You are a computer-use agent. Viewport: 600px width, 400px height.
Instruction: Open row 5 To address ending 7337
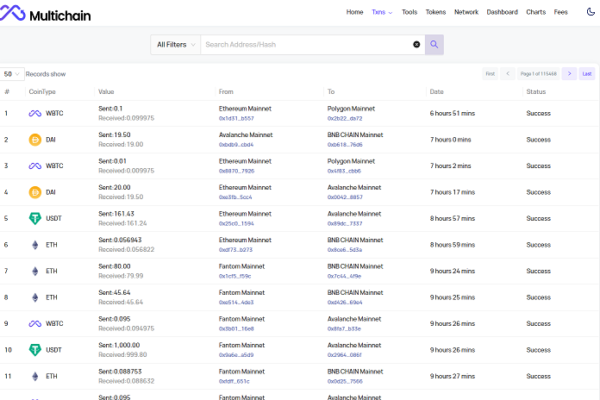(x=344, y=224)
